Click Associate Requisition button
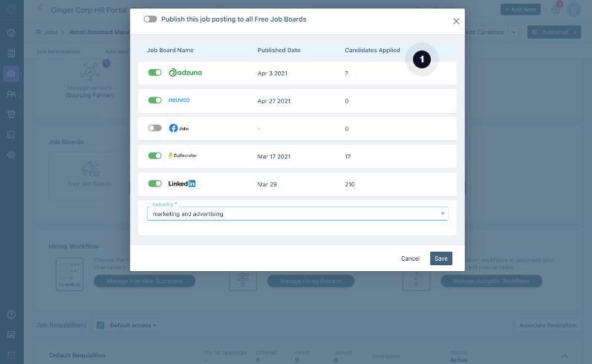The height and width of the screenshot is (364, 592). 548,325
